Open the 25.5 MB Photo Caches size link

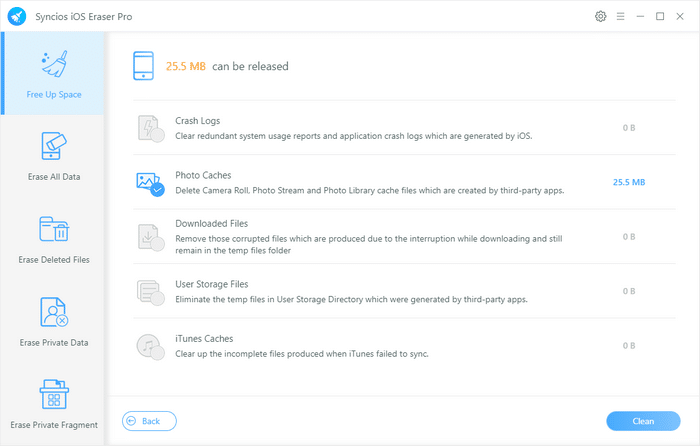(628, 182)
